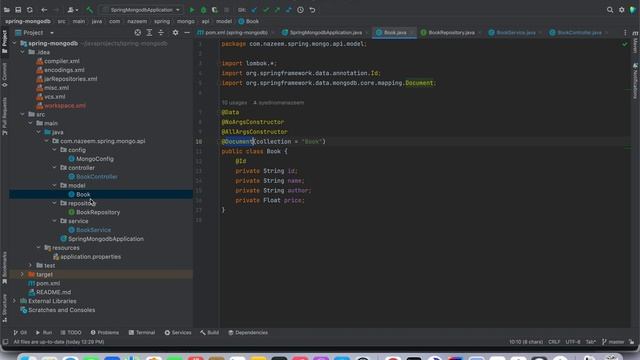Toggle Structure tool window stripe
640x360 pixels.
click(4, 308)
